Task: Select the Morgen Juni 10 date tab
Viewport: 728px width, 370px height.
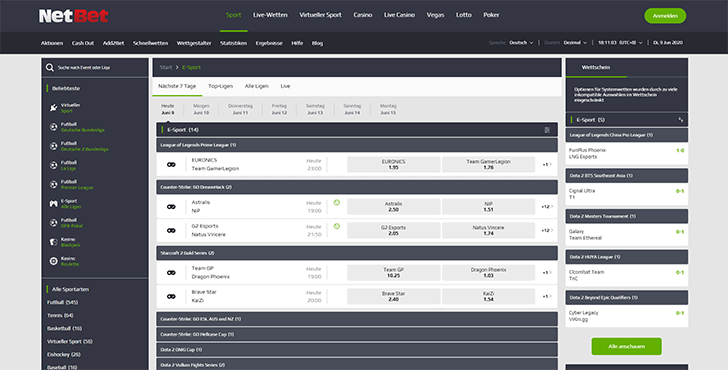Action: 201,109
